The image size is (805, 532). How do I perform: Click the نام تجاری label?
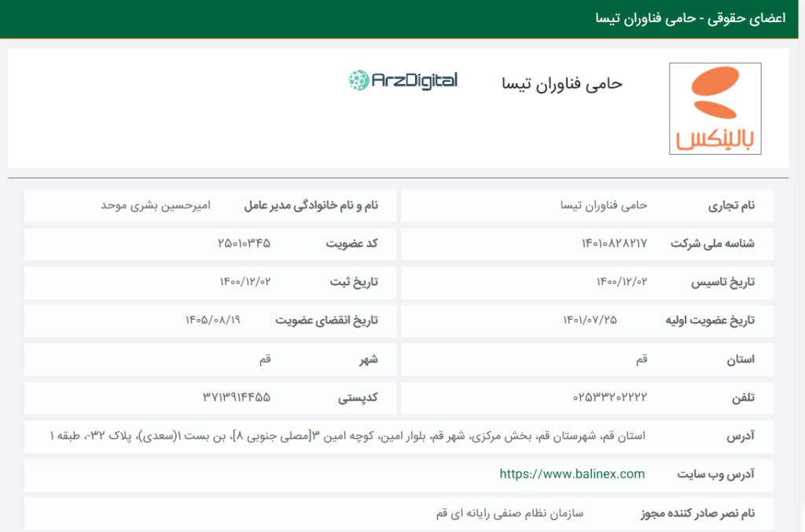pyautogui.click(x=732, y=206)
